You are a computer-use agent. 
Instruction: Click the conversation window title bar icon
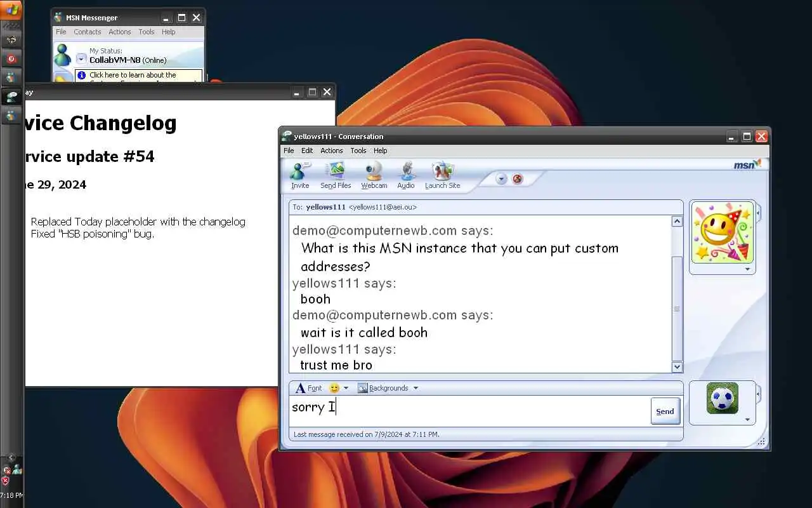coord(287,137)
